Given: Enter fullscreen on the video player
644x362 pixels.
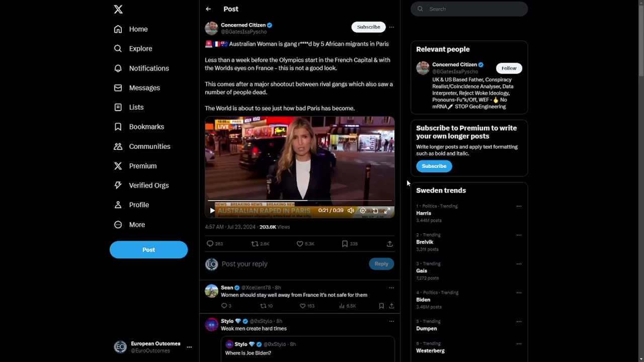Looking at the screenshot, I should [387, 211].
